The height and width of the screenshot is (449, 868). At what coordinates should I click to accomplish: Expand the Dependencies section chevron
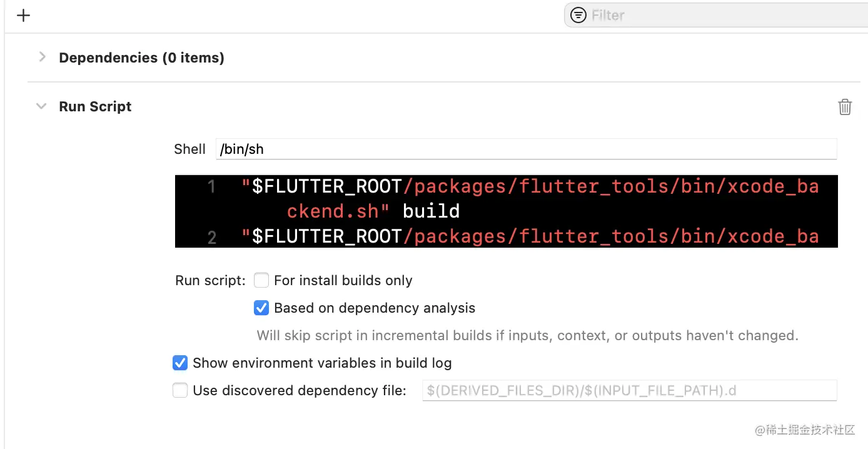tap(42, 57)
